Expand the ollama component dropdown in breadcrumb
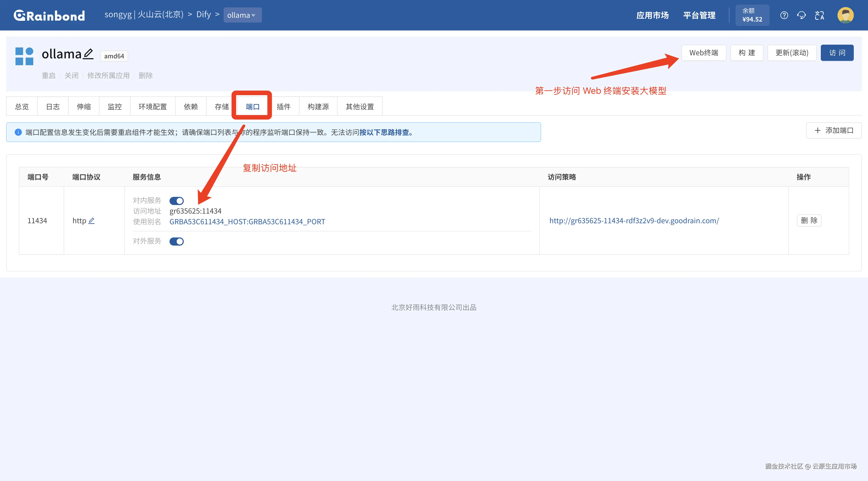 (242, 15)
